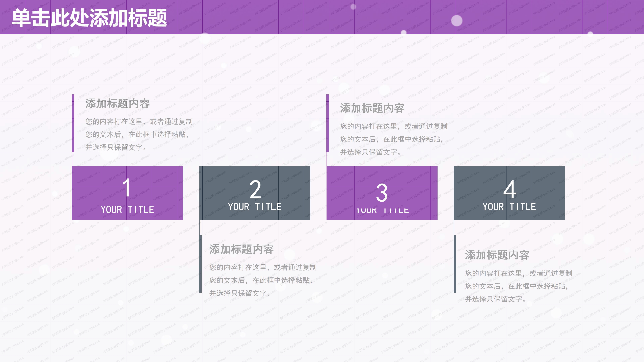Image resolution: width=644 pixels, height=362 pixels.
Task: Click 'YOUR TITLE' text in box 1
Action: [127, 210]
